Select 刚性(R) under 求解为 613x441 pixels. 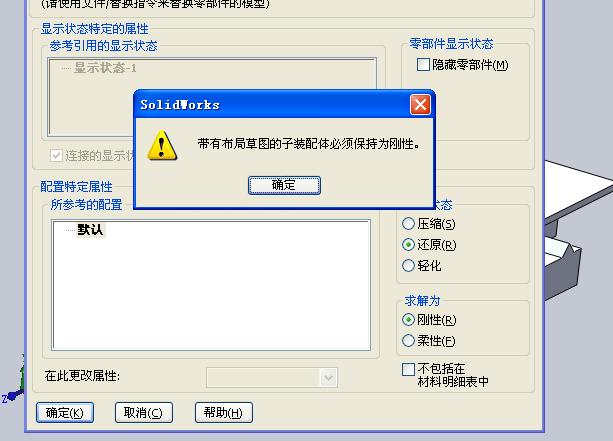tap(408, 320)
